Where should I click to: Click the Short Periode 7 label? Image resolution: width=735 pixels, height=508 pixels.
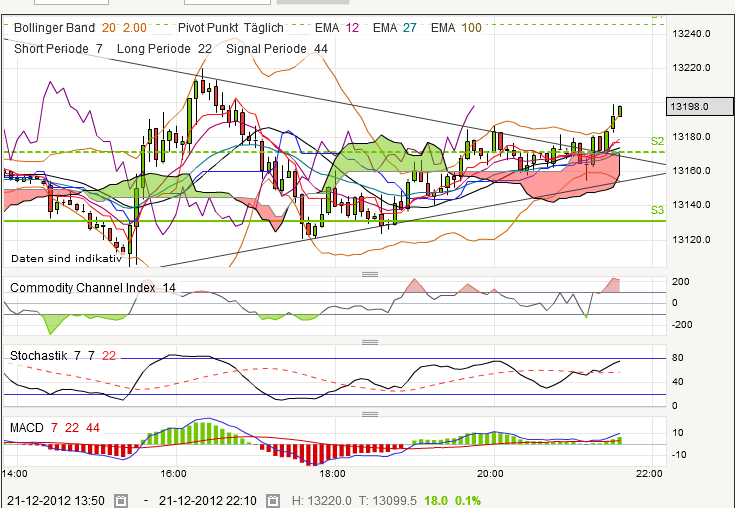(x=58, y=49)
